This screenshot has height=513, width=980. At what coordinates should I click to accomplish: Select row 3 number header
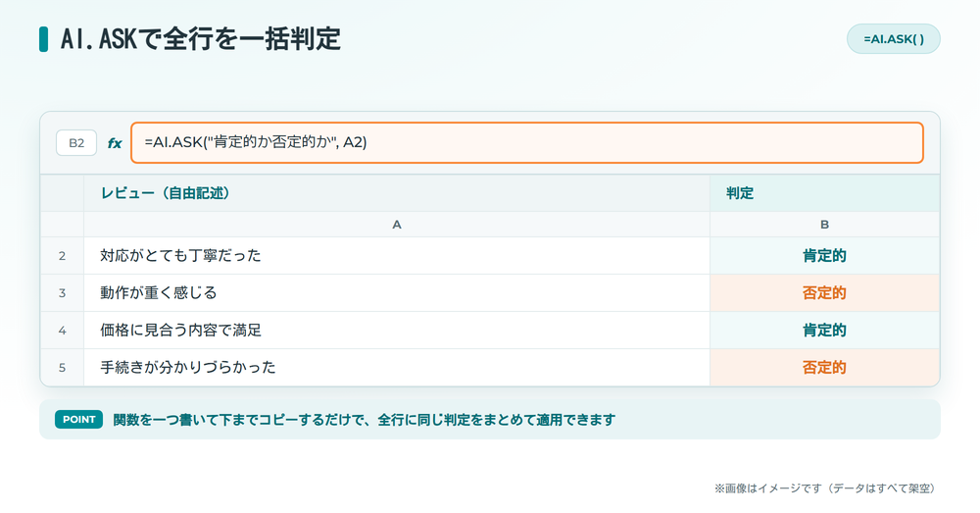[62, 292]
